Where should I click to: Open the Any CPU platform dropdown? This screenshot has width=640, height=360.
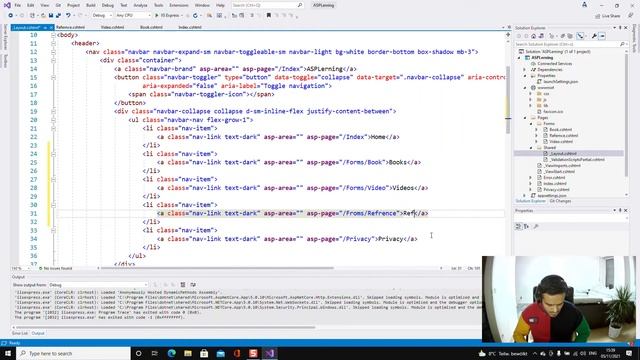tap(133, 16)
